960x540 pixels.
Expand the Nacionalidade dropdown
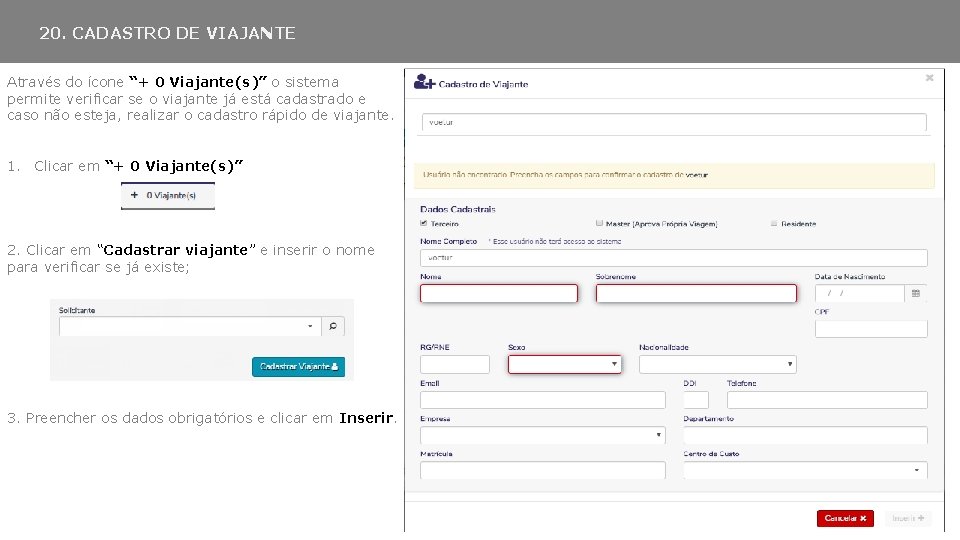718,364
